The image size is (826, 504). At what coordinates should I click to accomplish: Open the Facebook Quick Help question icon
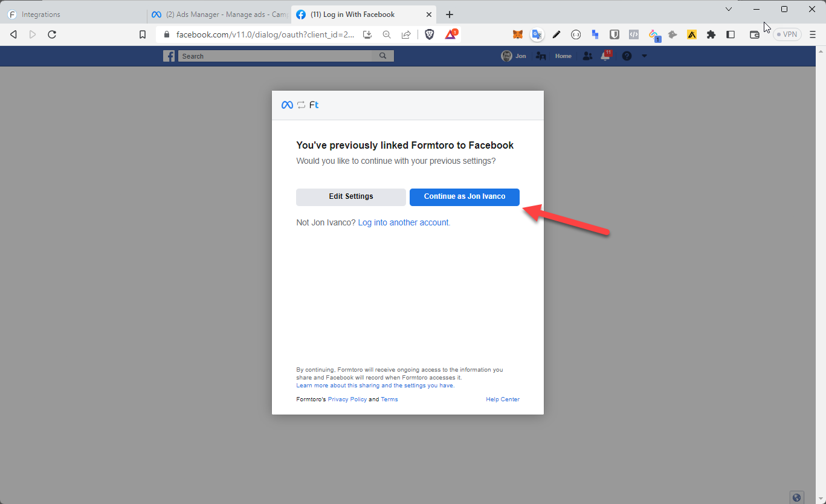[x=627, y=56]
